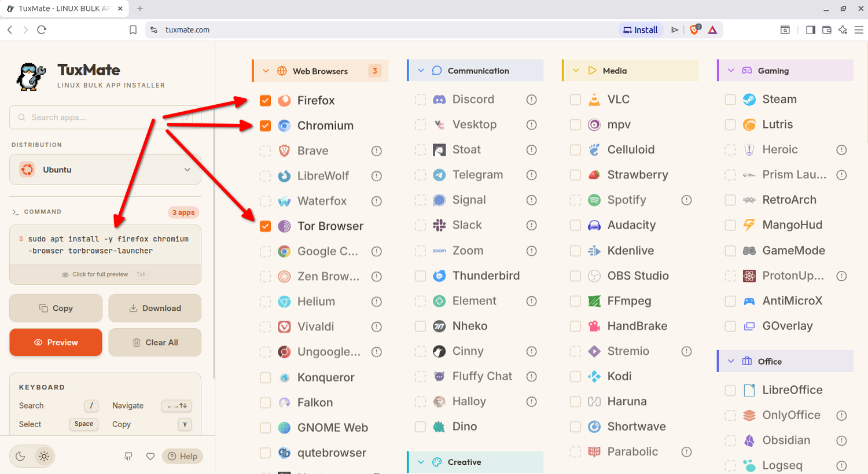
Task: Click the Steam logo icon
Action: [x=749, y=100]
